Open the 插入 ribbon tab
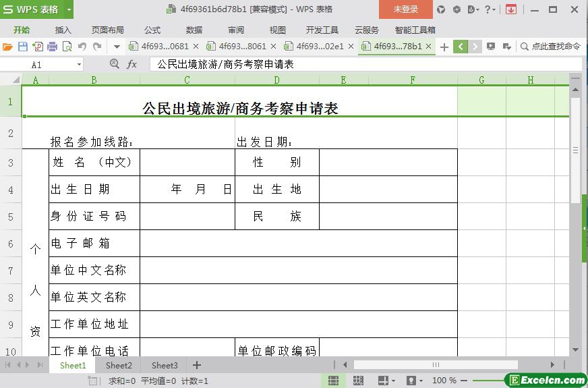 coord(63,30)
